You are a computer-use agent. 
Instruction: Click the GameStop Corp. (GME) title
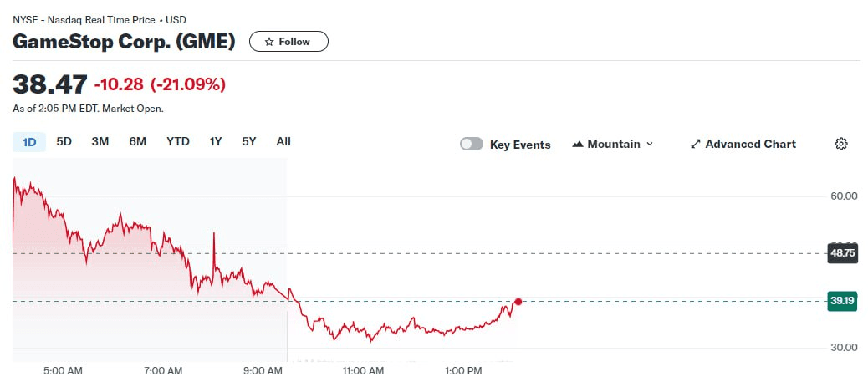pyautogui.click(x=124, y=42)
